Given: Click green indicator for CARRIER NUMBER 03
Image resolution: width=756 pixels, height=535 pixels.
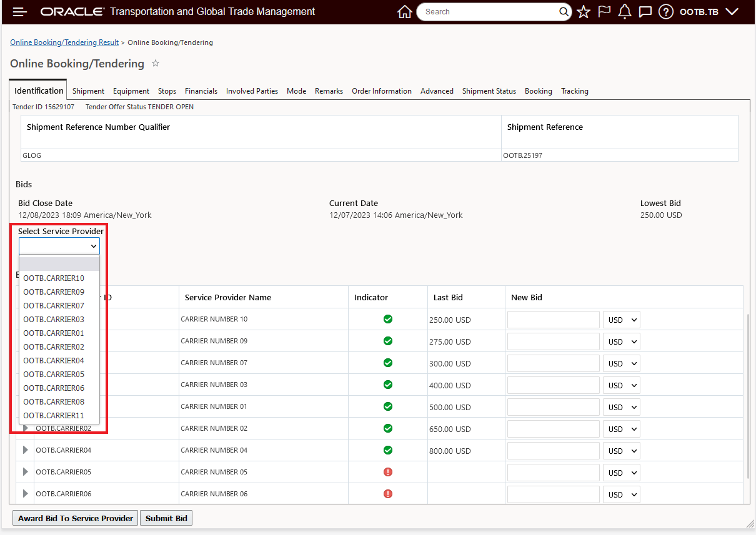Looking at the screenshot, I should (x=388, y=385).
